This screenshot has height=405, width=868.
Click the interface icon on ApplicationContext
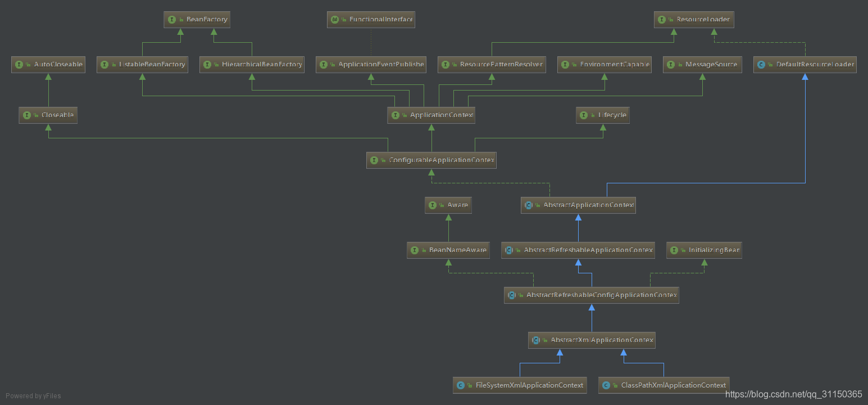(395, 115)
